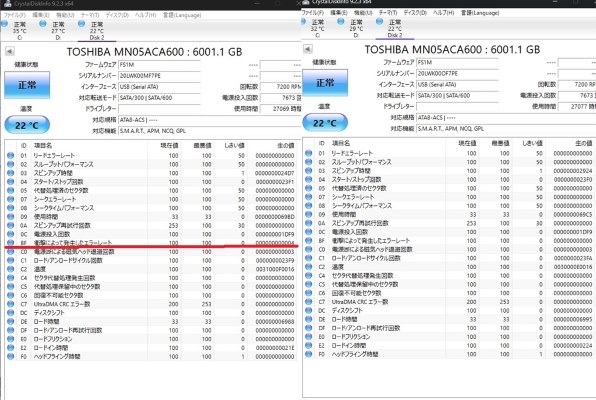Click status orb for row C2 温度 in left window
The width and height of the screenshot is (596, 400).
pos(11,269)
